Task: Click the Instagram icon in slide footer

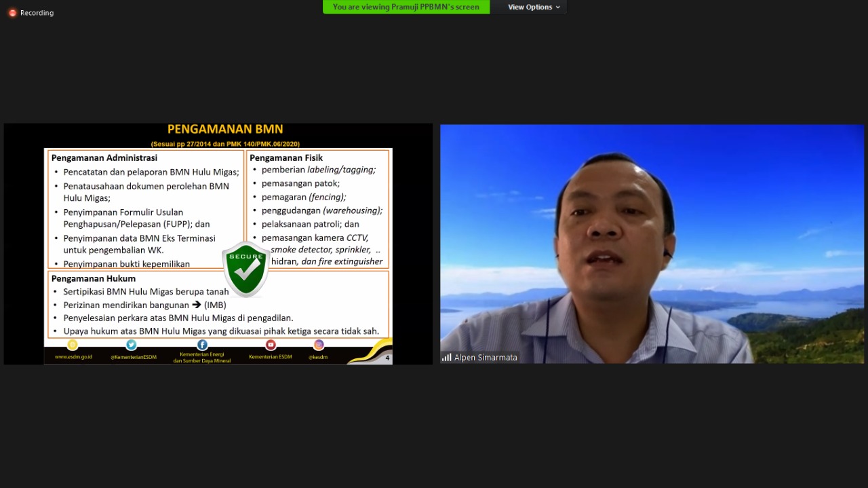Action: [x=319, y=345]
